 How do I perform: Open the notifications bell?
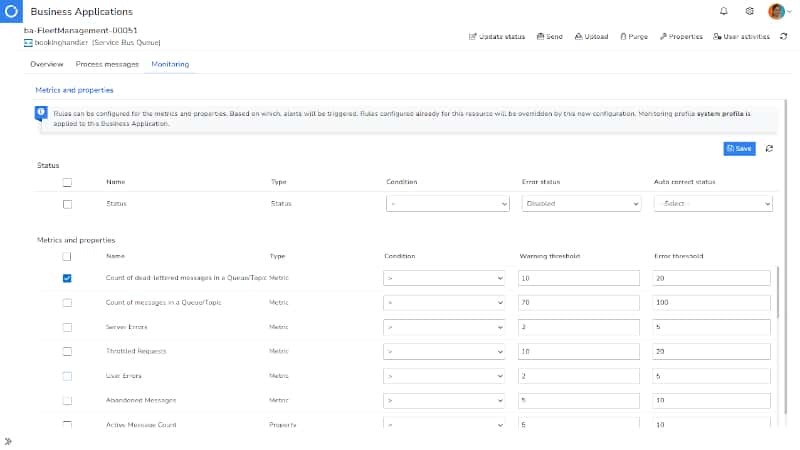[724, 11]
